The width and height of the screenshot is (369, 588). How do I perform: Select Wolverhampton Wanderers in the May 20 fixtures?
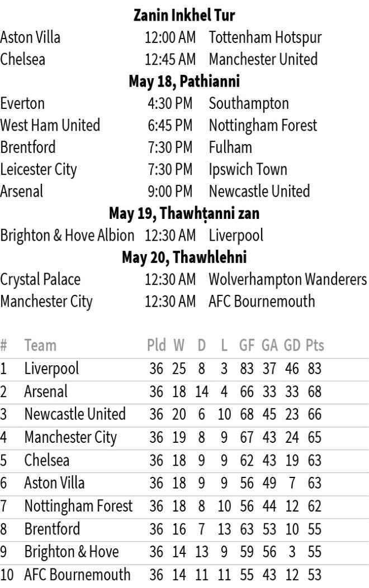click(288, 279)
